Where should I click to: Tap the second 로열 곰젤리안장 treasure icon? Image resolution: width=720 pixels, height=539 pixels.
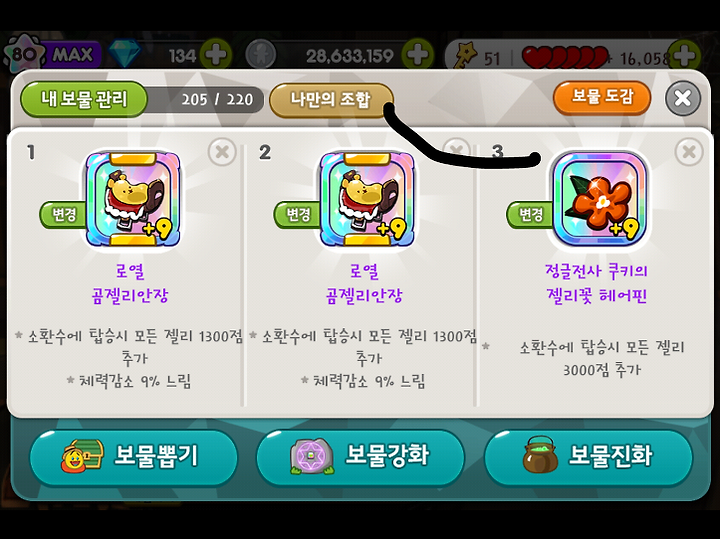pyautogui.click(x=366, y=200)
